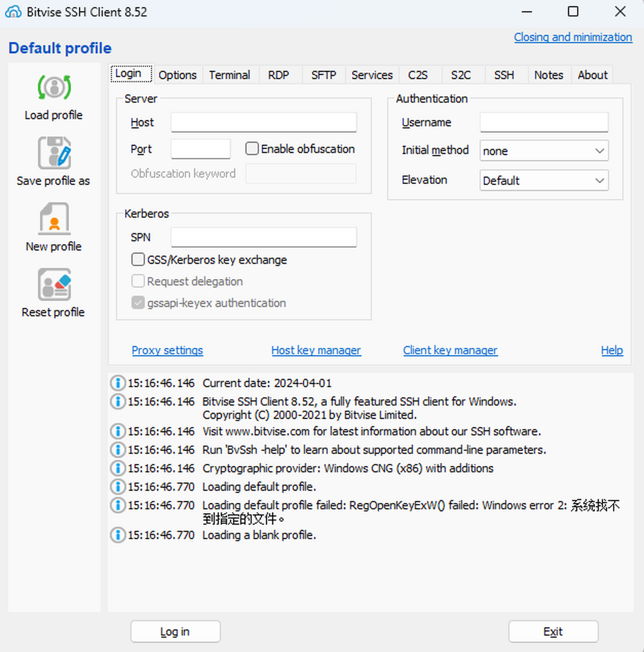View the Notes tab
Image resolution: width=644 pixels, height=652 pixels.
(x=548, y=75)
